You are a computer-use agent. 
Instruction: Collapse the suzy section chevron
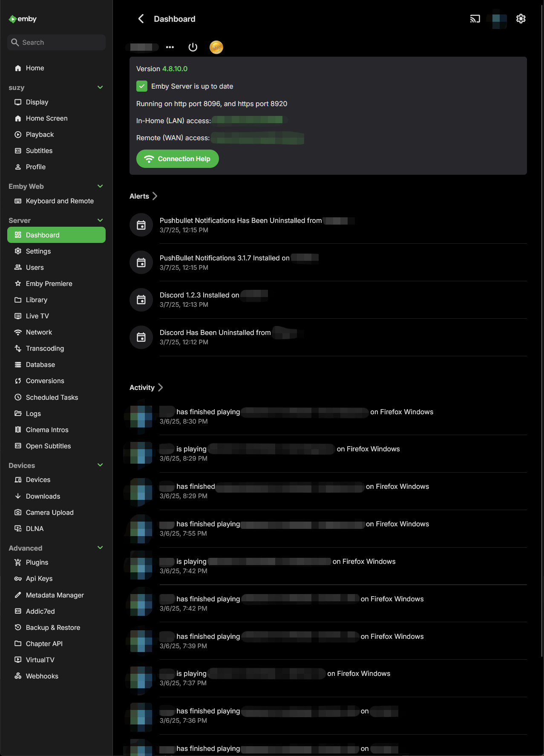click(100, 87)
